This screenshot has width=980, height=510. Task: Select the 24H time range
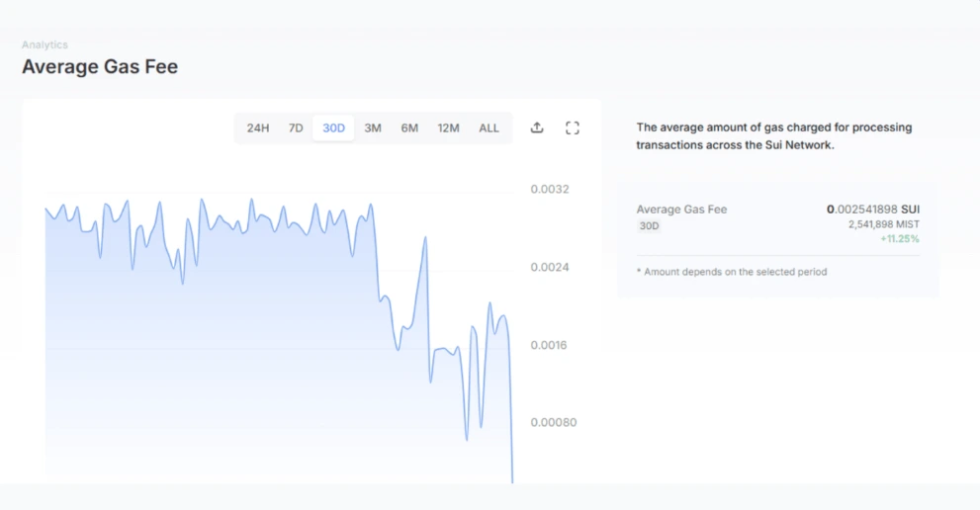[x=258, y=128]
